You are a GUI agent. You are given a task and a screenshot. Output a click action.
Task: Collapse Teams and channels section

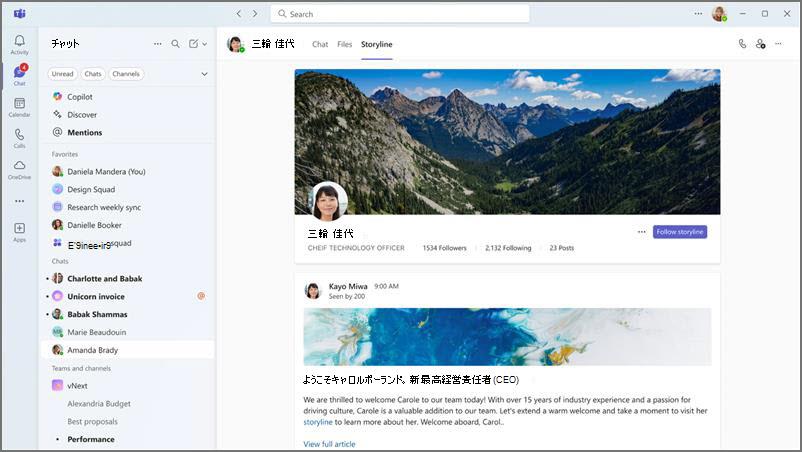[x=81, y=369]
